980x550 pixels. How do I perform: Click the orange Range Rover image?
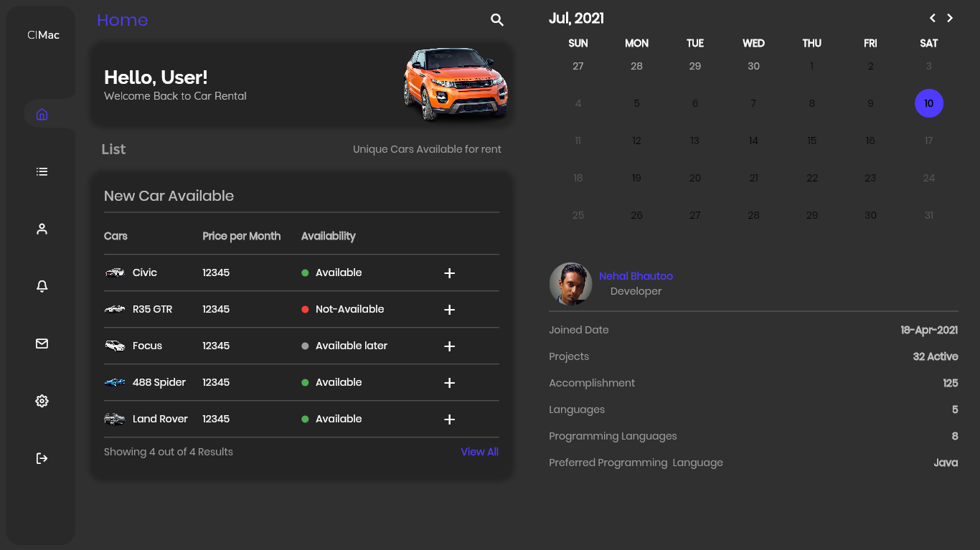(456, 84)
